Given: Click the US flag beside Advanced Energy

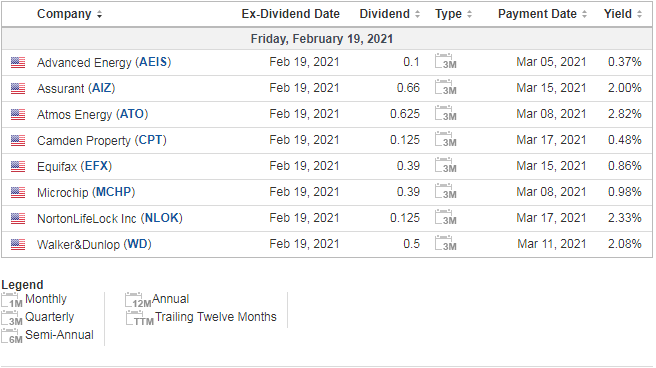Looking at the screenshot, I should point(18,63).
